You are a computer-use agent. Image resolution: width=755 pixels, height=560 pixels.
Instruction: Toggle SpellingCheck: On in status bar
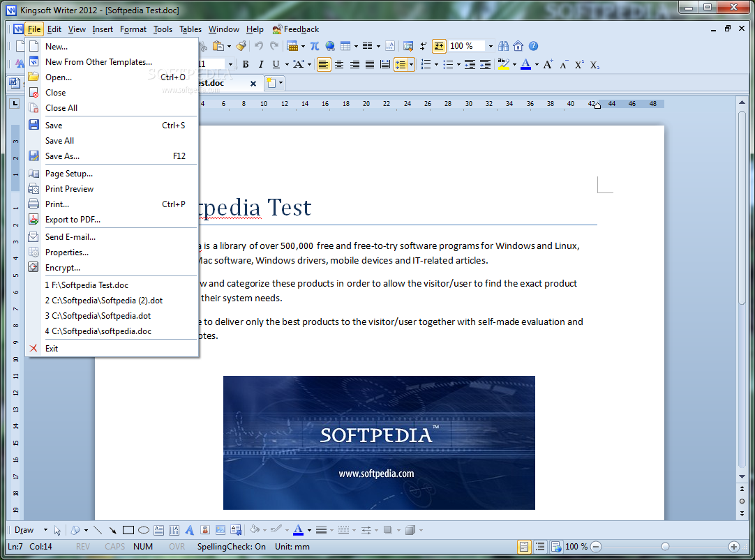[231, 547]
